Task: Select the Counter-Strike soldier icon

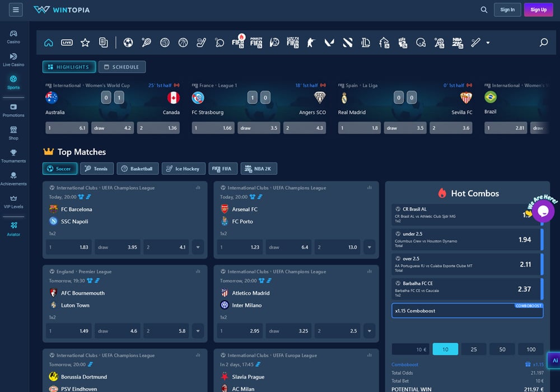Action: pyautogui.click(x=311, y=43)
